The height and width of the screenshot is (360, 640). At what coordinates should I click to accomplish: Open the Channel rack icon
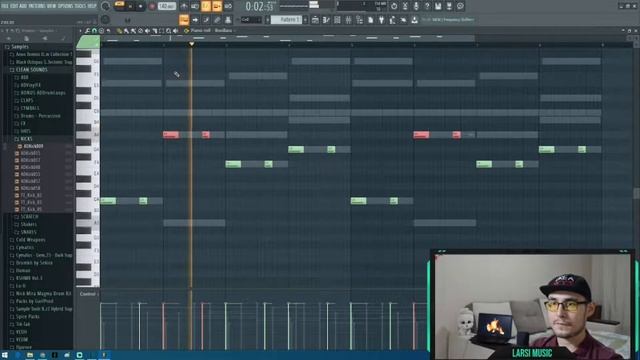click(x=337, y=20)
